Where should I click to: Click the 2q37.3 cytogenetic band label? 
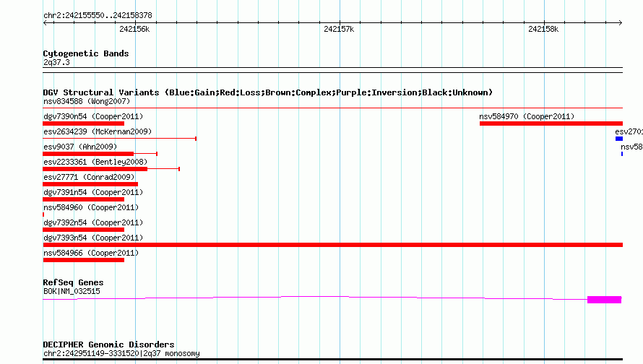(x=56, y=62)
